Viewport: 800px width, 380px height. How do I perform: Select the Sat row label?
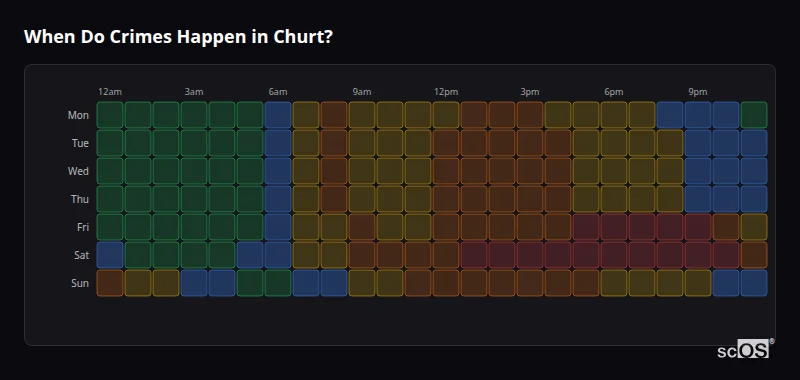point(82,255)
